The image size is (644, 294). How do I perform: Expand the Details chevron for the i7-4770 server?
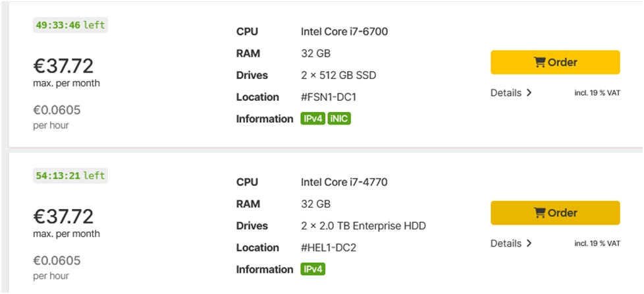click(x=529, y=243)
